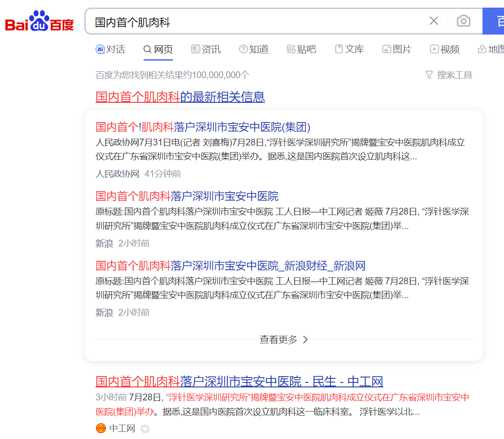The width and height of the screenshot is (504, 439).
Task: Open the 视频 tab
Action: [x=445, y=49]
